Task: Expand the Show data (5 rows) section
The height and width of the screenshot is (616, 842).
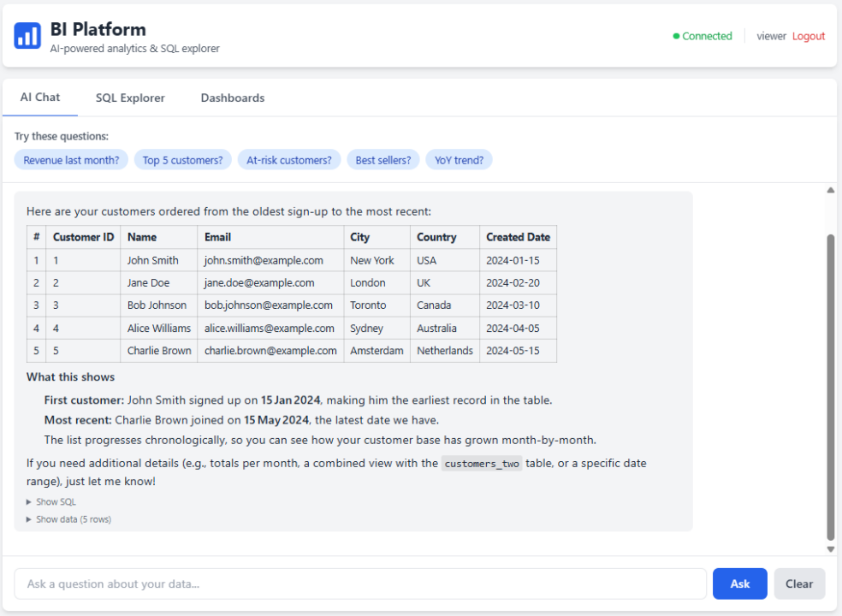Action: (68, 519)
